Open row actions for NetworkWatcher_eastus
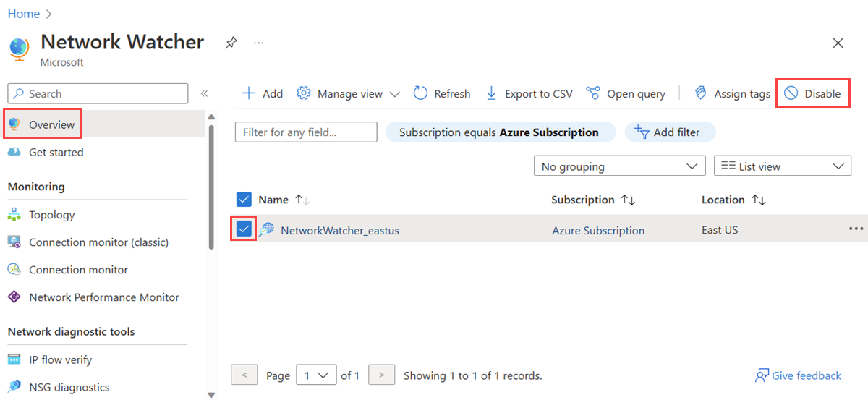The image size is (868, 400). pyautogui.click(x=856, y=229)
